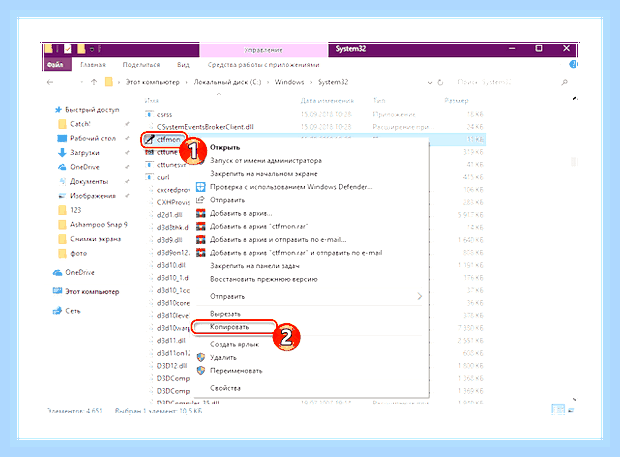This screenshot has width=620, height=457.
Task: Select the pinned OneDrive item under quick access
Action: click(85, 167)
